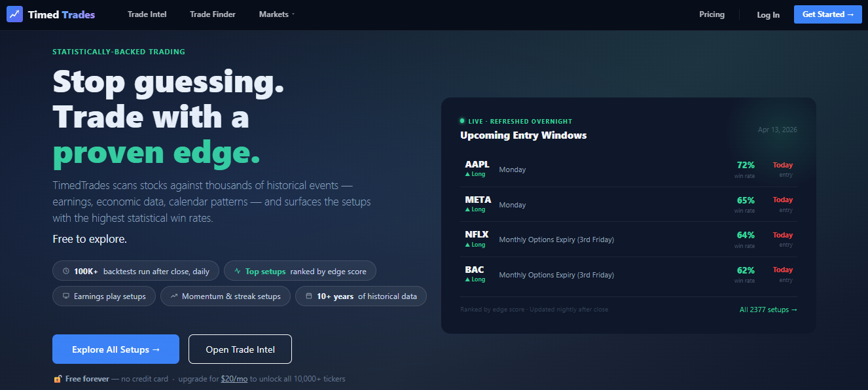The height and width of the screenshot is (390, 868).
Task: Click the 64% win rate value
Action: (746, 235)
